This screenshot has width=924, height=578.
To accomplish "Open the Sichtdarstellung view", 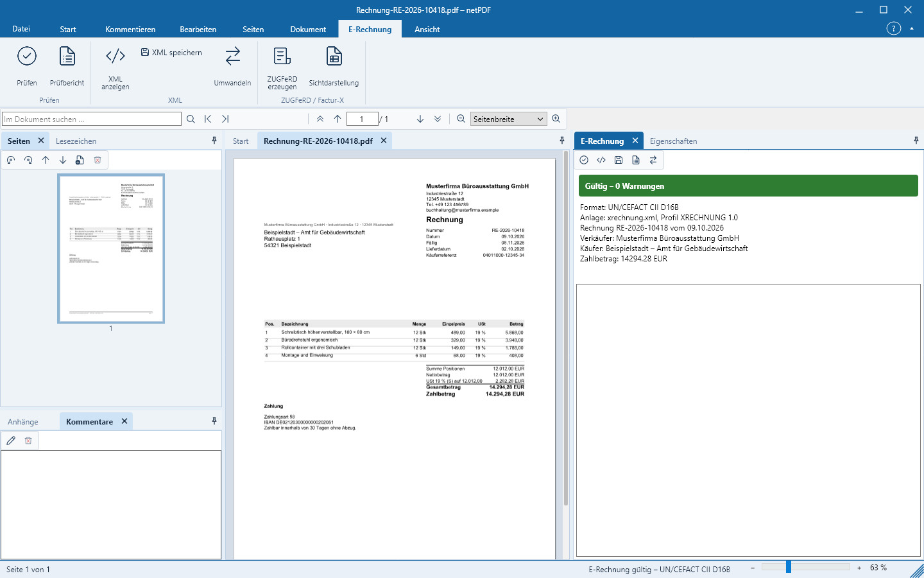I will (x=334, y=66).
